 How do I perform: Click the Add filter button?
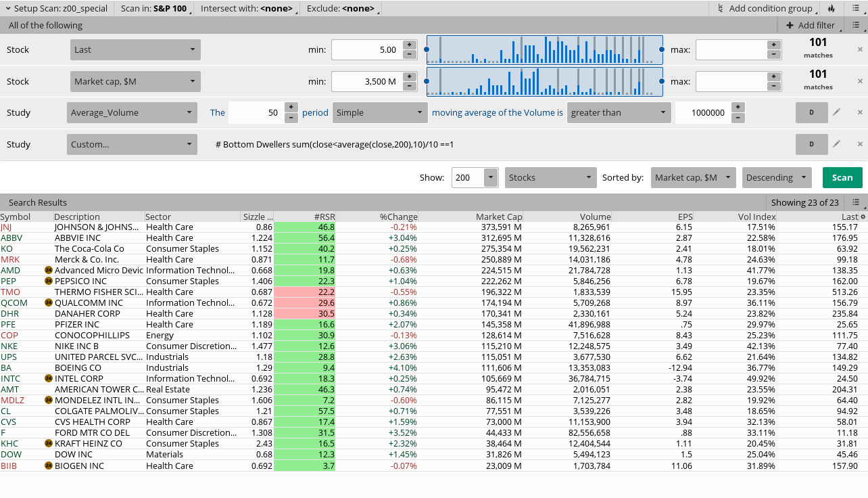tap(811, 25)
